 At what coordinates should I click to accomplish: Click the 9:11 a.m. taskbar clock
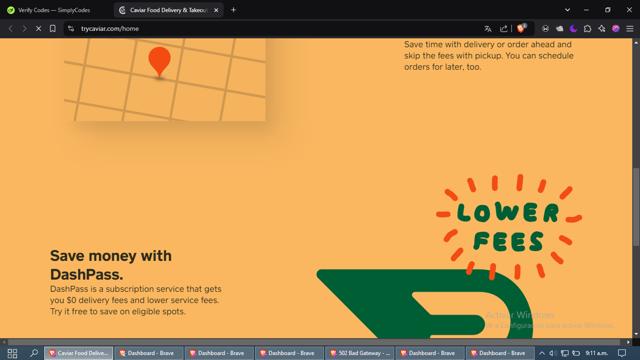click(x=596, y=353)
